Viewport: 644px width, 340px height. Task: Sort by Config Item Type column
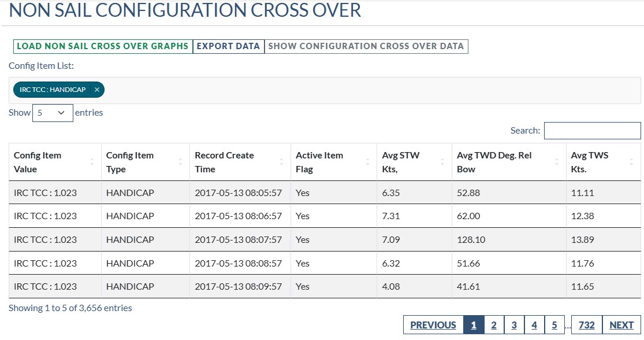tap(145, 162)
